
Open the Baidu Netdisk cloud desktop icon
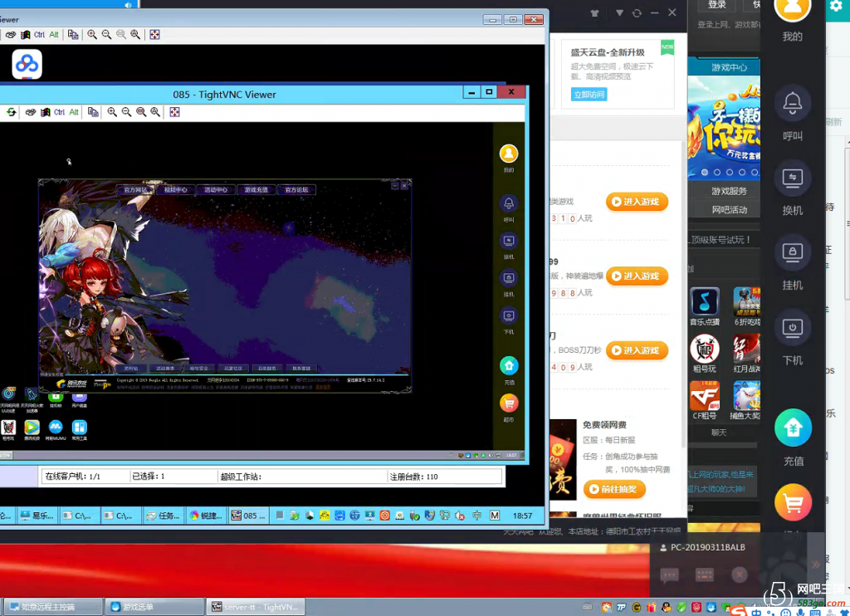pos(27,64)
